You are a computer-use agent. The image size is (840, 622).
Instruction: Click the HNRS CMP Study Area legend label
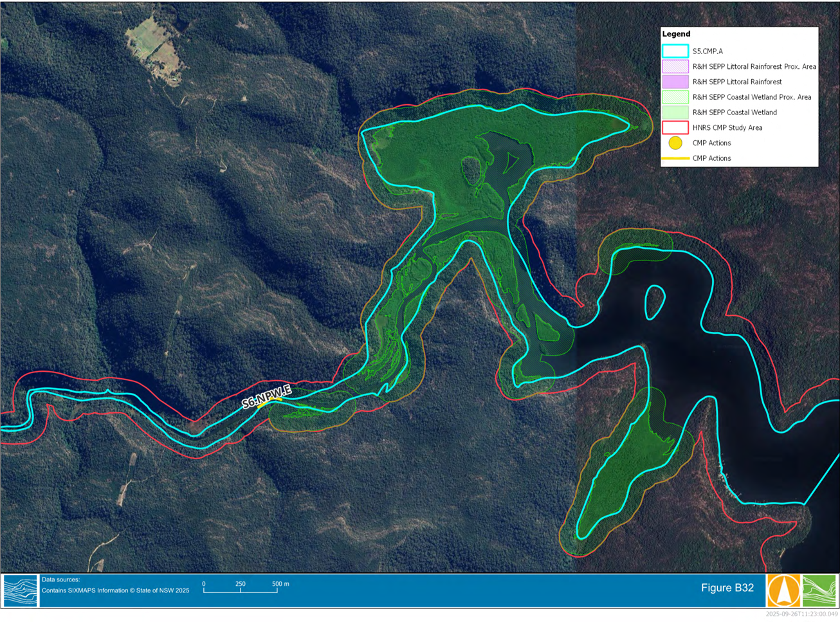[727, 128]
